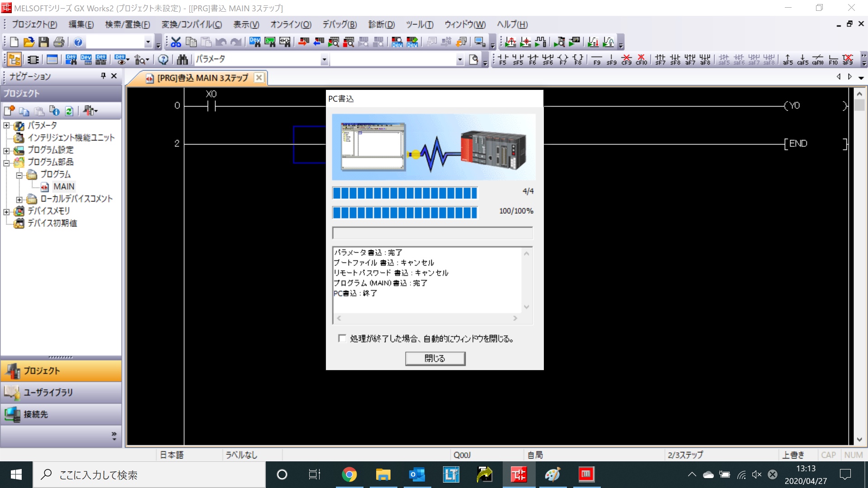Switch to the 接続先 pane button

(61, 414)
